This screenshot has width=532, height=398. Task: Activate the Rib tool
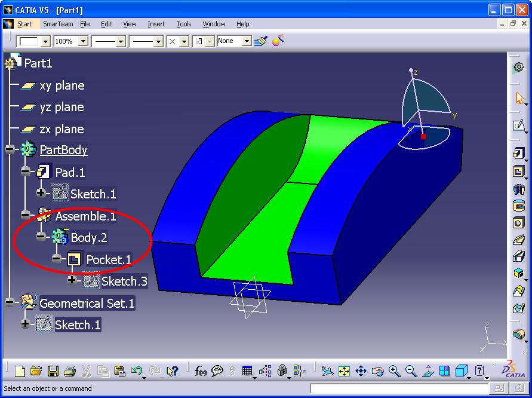pos(518,240)
